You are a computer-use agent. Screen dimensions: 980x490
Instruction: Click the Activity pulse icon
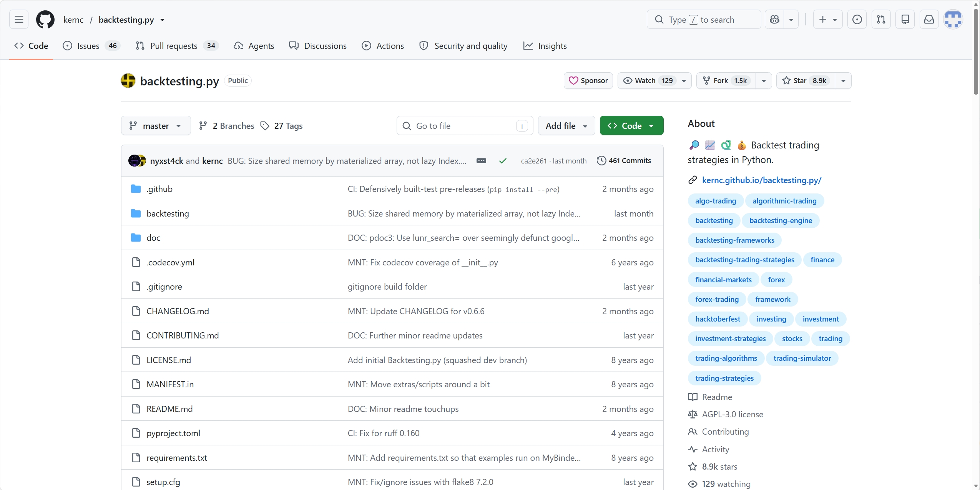(693, 449)
